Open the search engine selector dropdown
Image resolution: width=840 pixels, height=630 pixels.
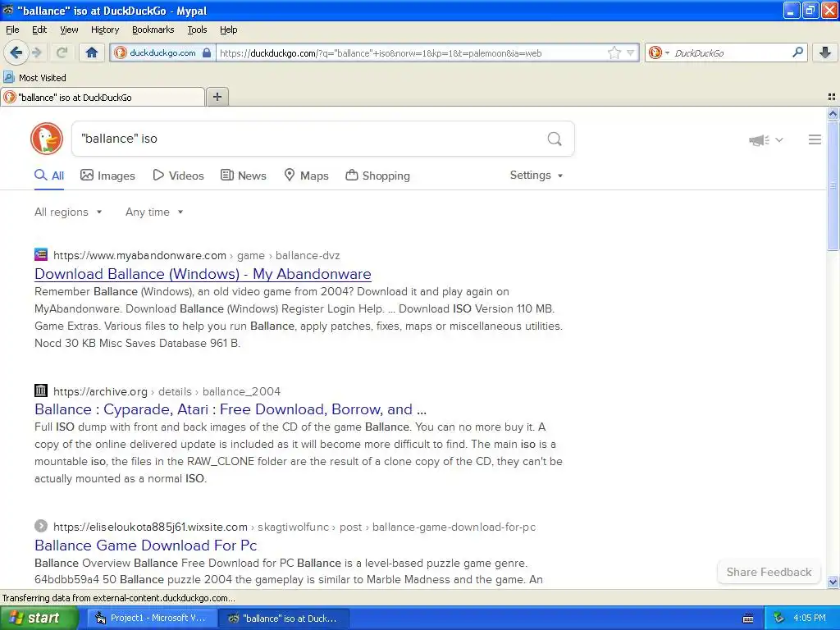click(x=659, y=52)
